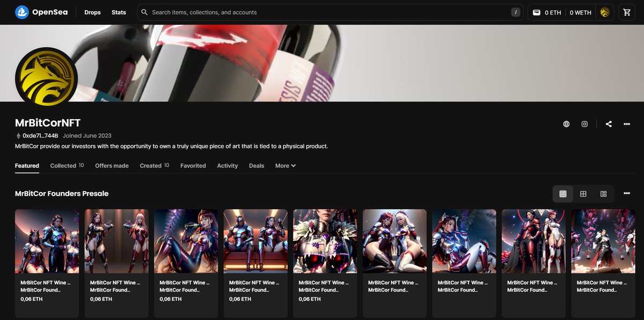
Task: Copy wallet address 0xde71...744B
Action: pyautogui.click(x=40, y=136)
